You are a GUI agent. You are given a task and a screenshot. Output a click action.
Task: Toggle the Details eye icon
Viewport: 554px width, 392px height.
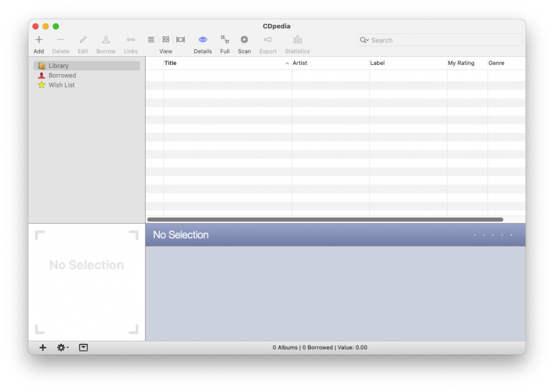click(x=203, y=39)
